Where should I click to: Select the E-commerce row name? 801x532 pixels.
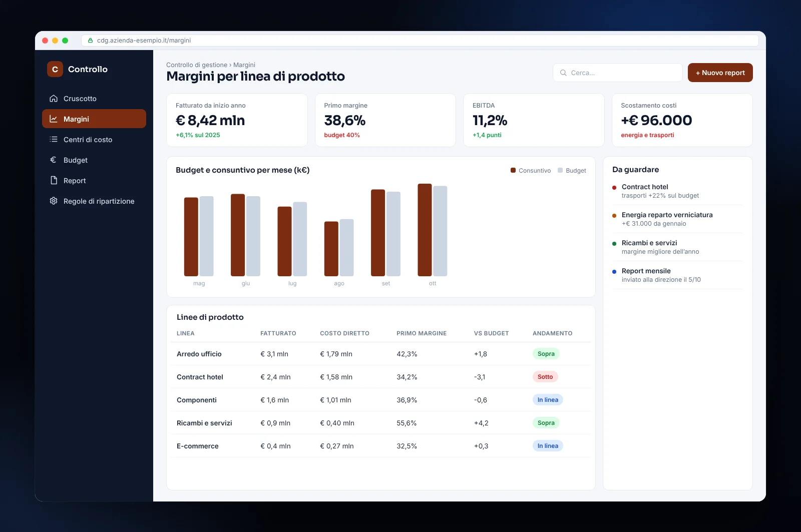198,446
